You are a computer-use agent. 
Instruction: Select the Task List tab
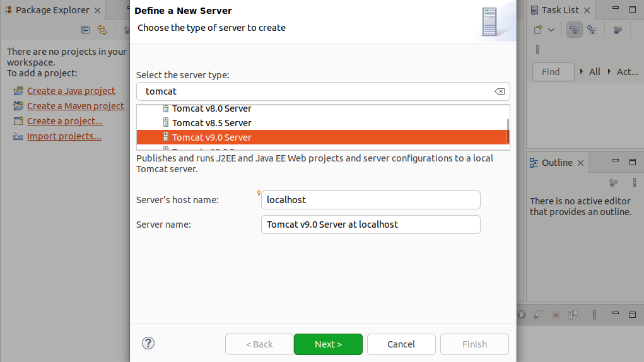560,10
